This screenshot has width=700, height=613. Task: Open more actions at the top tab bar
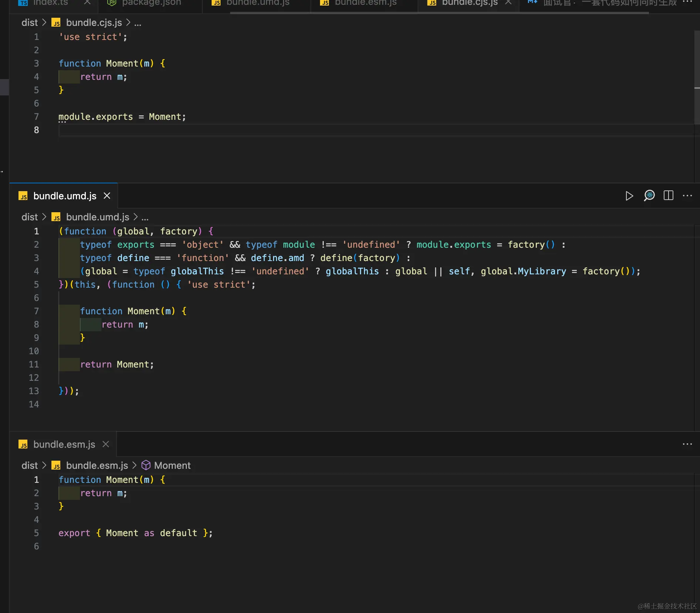click(687, 2)
